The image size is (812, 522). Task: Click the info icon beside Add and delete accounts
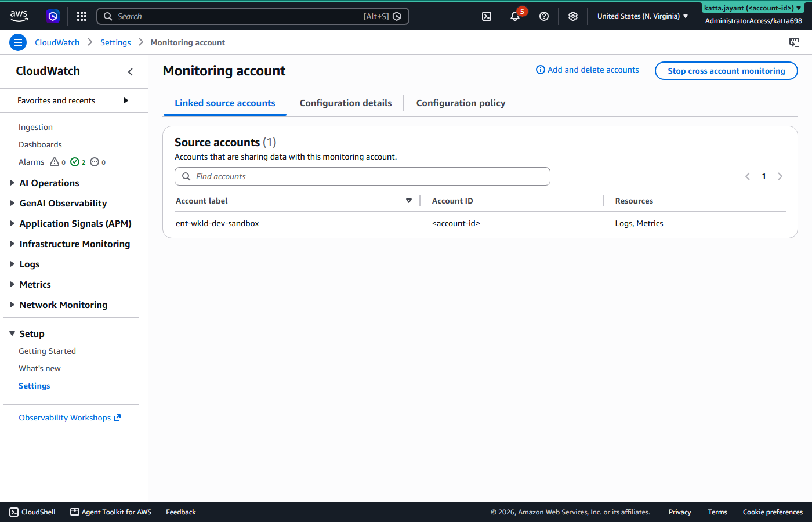click(x=541, y=70)
